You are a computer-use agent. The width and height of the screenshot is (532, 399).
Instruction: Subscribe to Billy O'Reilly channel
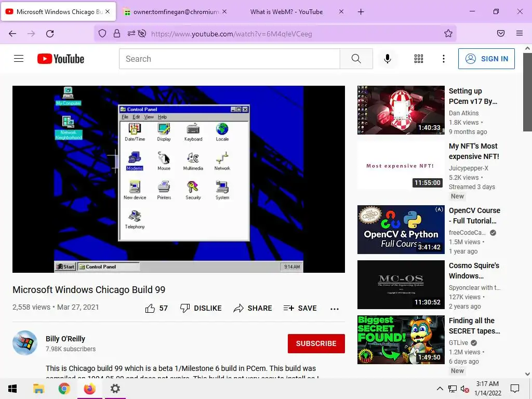click(x=316, y=343)
